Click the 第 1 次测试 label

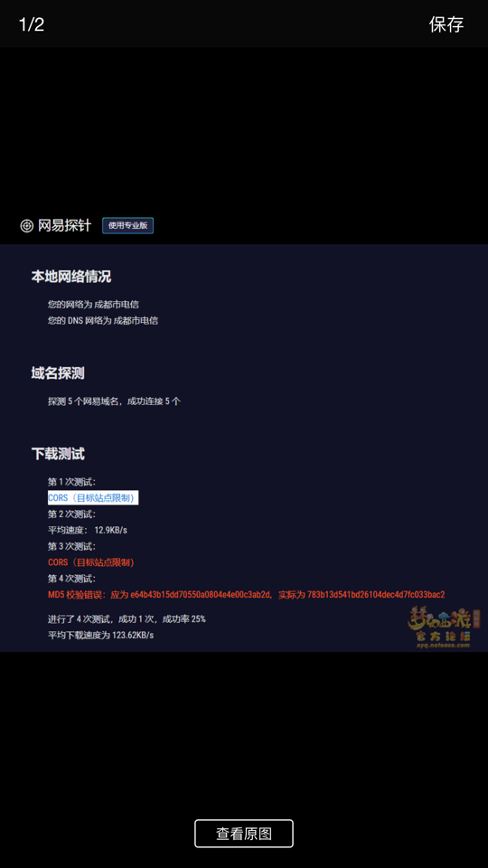(72, 482)
